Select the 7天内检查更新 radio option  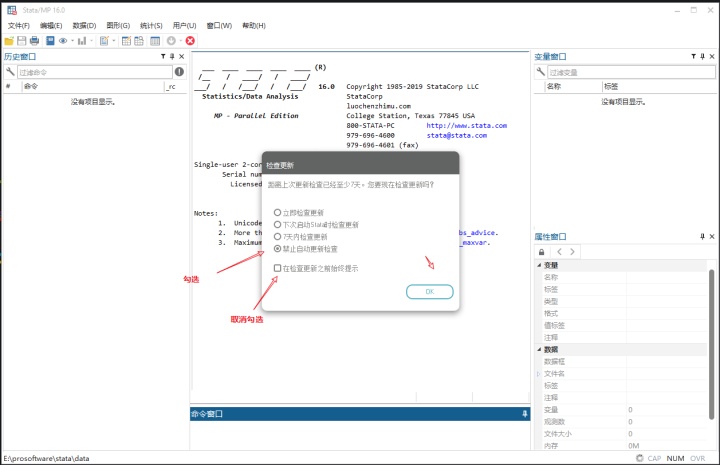pos(277,236)
